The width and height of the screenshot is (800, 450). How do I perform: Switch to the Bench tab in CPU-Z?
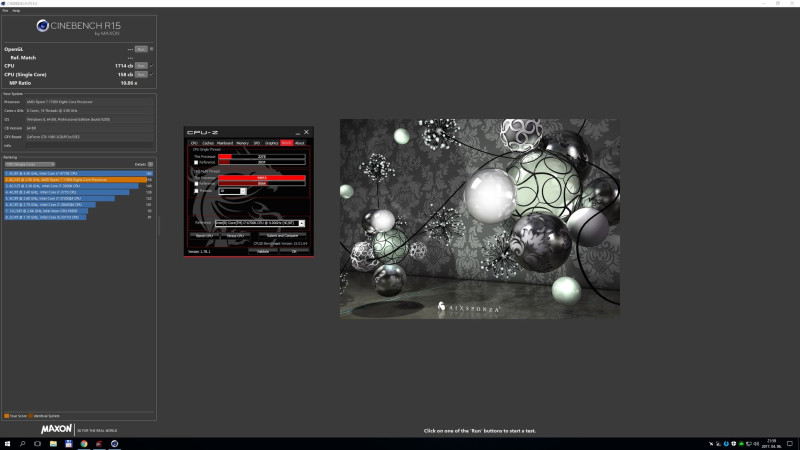pyautogui.click(x=286, y=143)
